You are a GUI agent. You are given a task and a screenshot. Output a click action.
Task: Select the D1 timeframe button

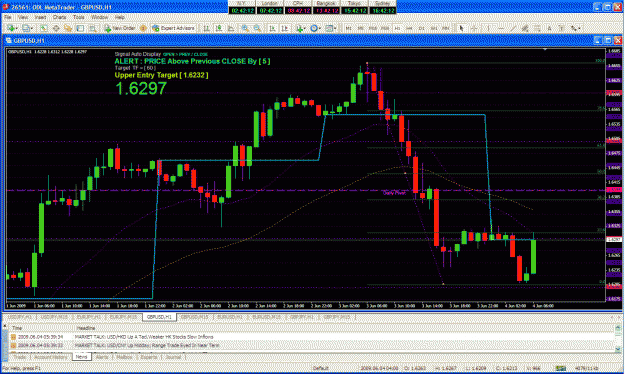(x=421, y=28)
